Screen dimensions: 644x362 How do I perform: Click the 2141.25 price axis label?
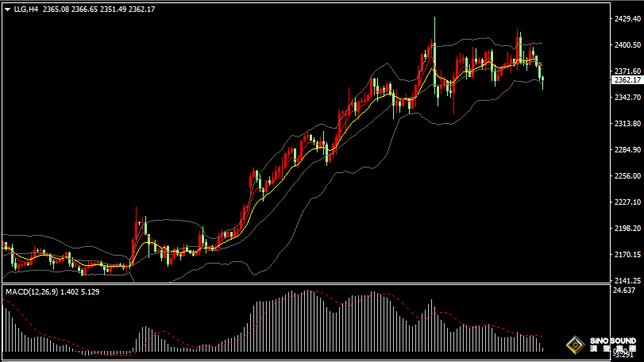tap(627, 281)
